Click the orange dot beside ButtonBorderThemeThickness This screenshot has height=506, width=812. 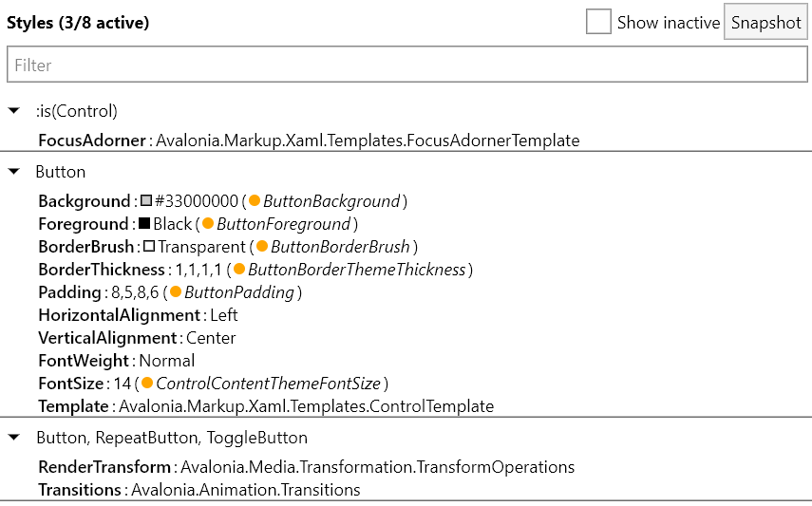tap(239, 270)
